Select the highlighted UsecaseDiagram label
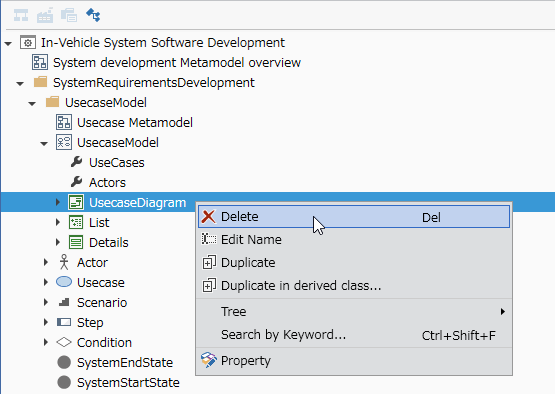This screenshot has width=555, height=394. click(138, 202)
